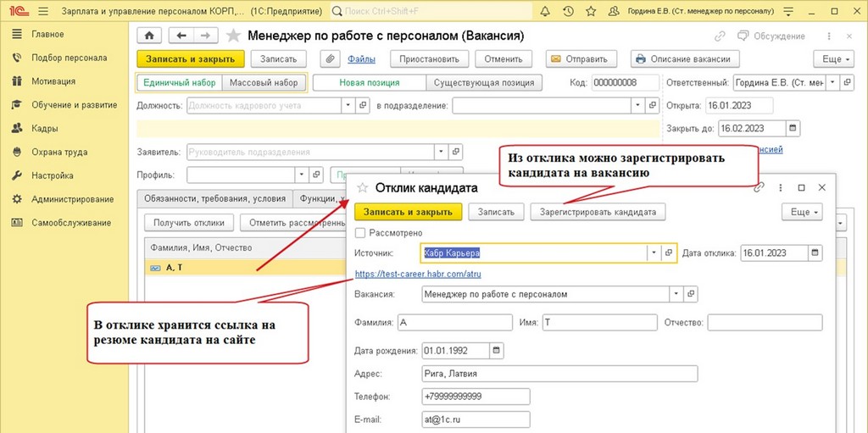Open history clock icon in title bar
The height and width of the screenshot is (433, 868).
tap(568, 11)
